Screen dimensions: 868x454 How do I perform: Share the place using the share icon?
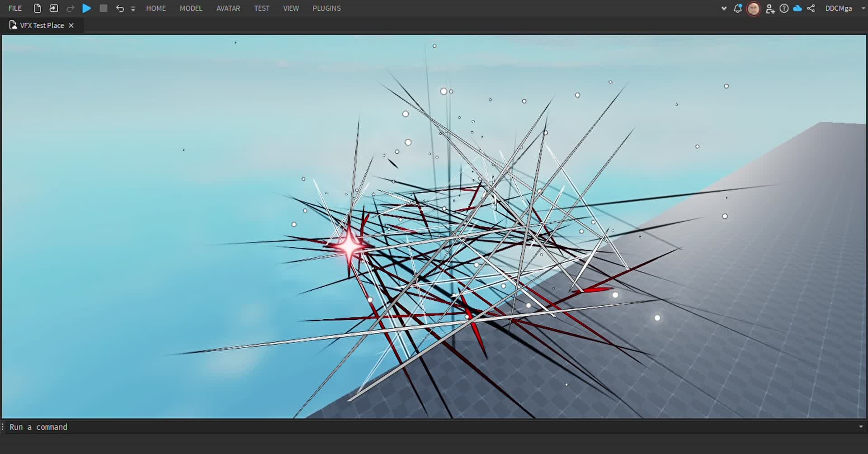coord(811,8)
